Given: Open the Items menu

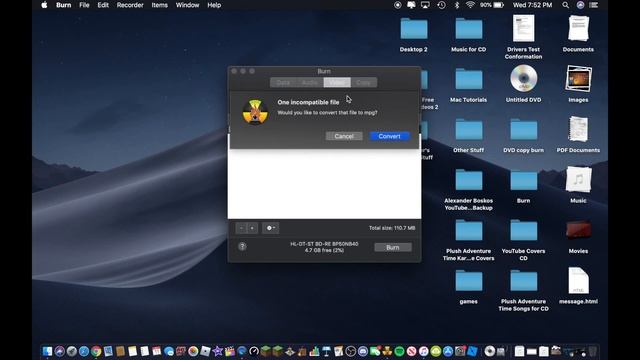Looking at the screenshot, I should (x=159, y=5).
